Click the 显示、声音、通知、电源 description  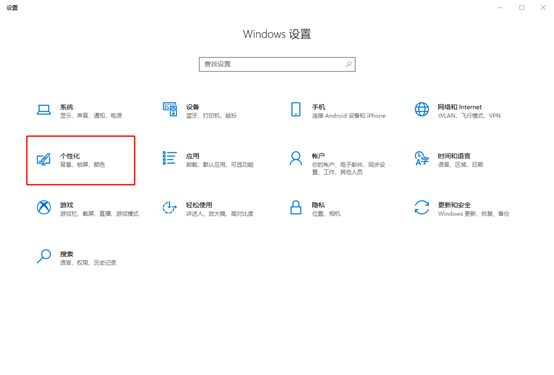click(91, 116)
